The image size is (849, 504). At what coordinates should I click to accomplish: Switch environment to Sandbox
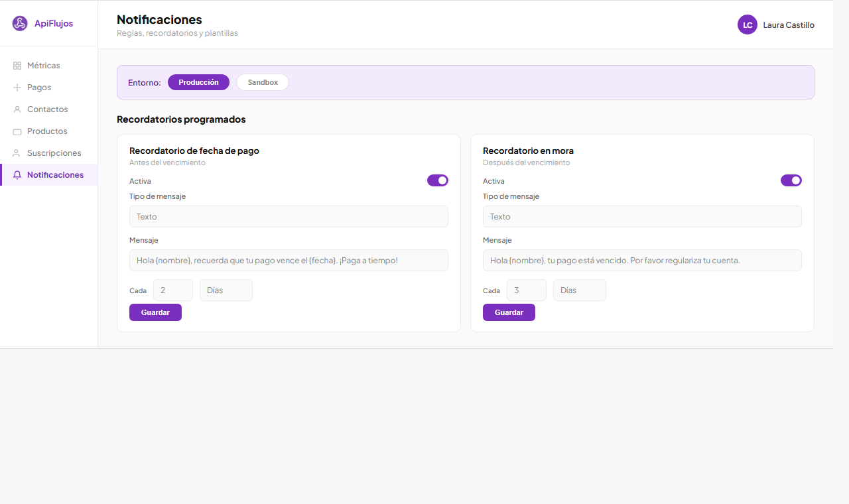(x=263, y=82)
